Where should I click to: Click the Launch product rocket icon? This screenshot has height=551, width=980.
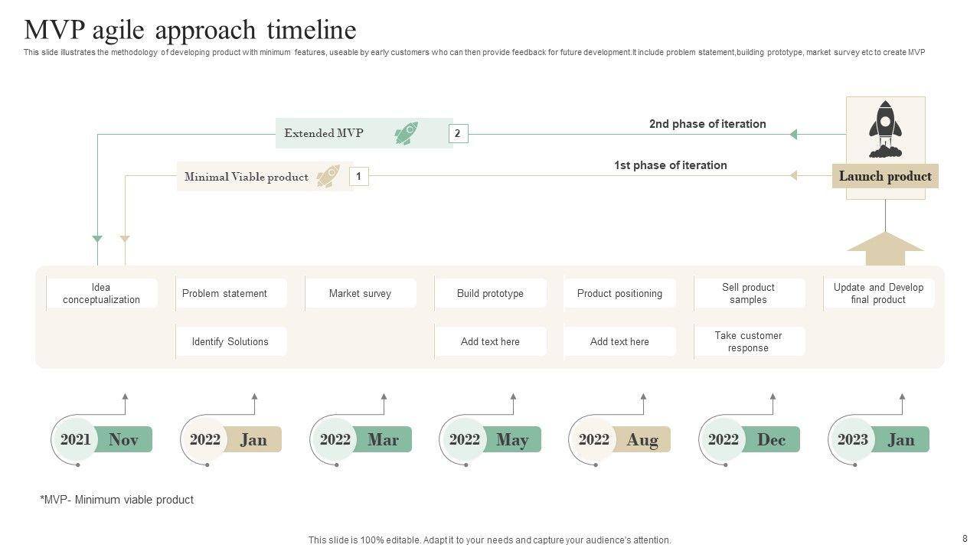point(885,129)
